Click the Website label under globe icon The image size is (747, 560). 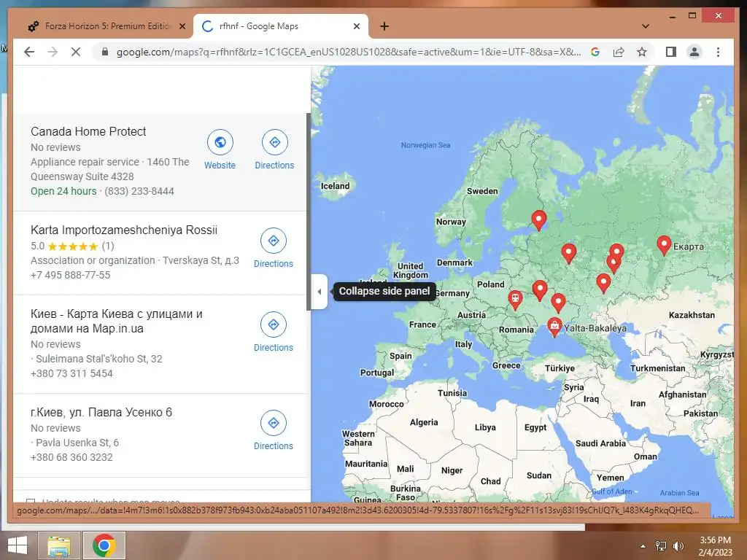[x=220, y=166]
